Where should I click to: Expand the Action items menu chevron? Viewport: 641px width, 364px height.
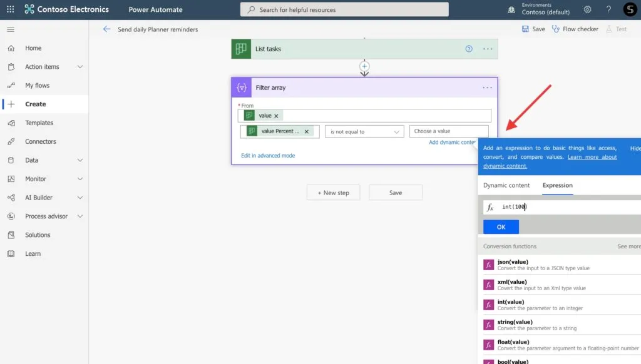pyautogui.click(x=80, y=66)
